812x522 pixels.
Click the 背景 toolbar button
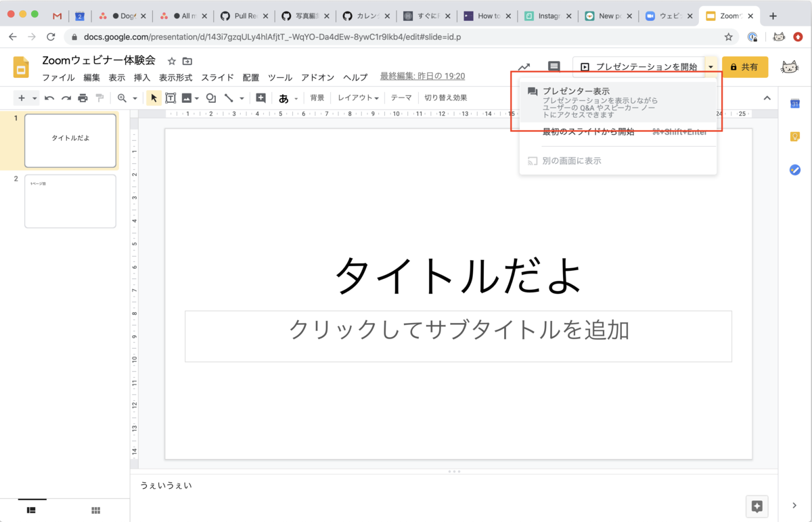tap(317, 98)
